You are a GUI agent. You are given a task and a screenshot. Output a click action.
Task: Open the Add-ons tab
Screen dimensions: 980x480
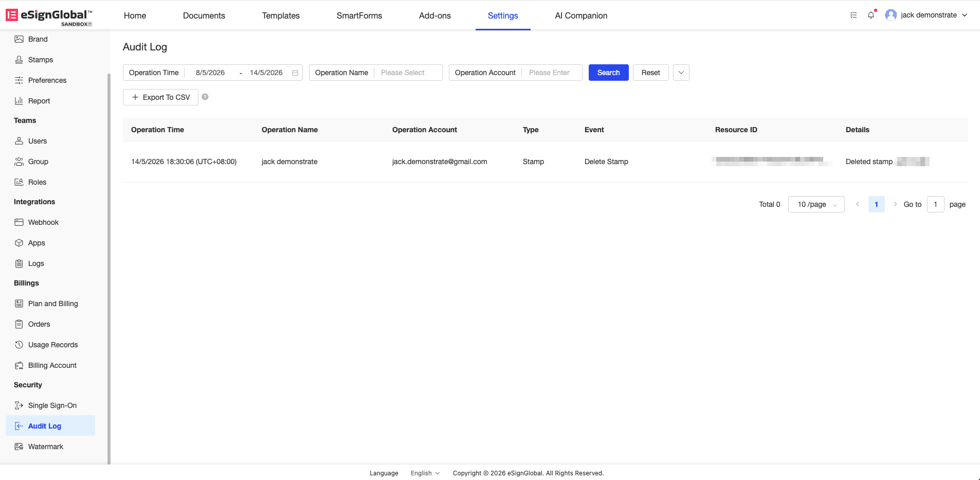click(x=435, y=15)
